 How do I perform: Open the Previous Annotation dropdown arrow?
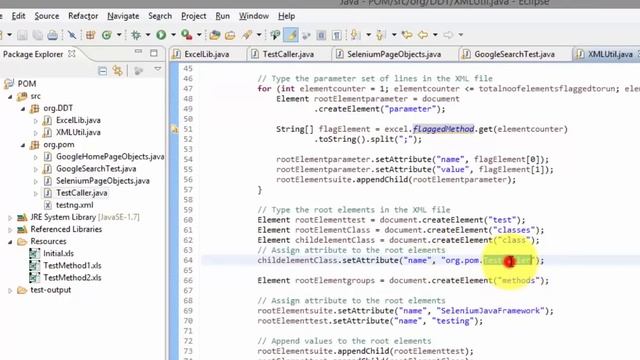coord(394,35)
